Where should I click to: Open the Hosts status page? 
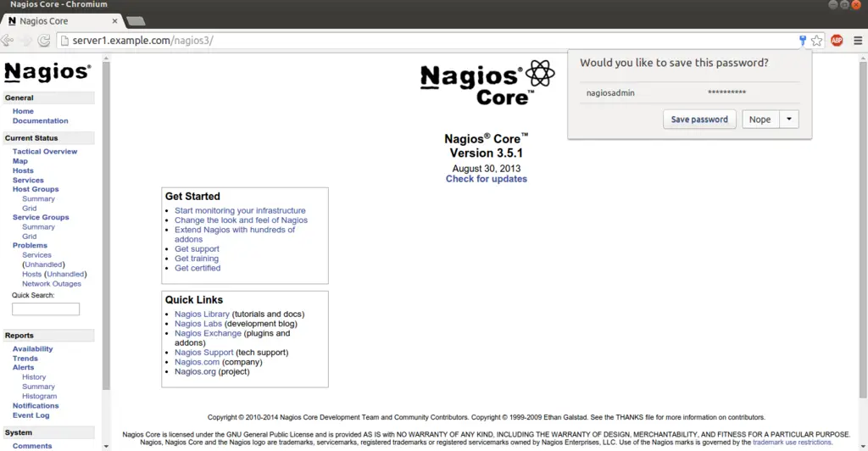[23, 170]
